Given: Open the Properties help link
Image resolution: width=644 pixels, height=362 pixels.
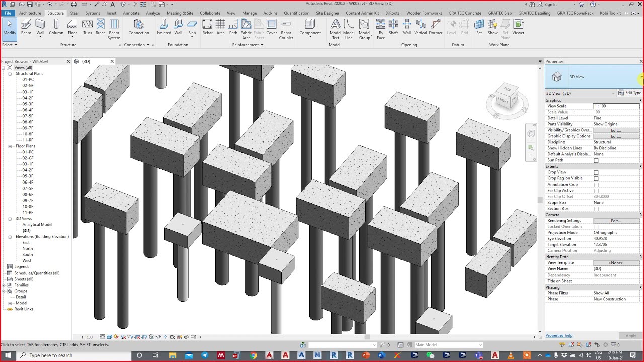Looking at the screenshot, I should (558, 336).
